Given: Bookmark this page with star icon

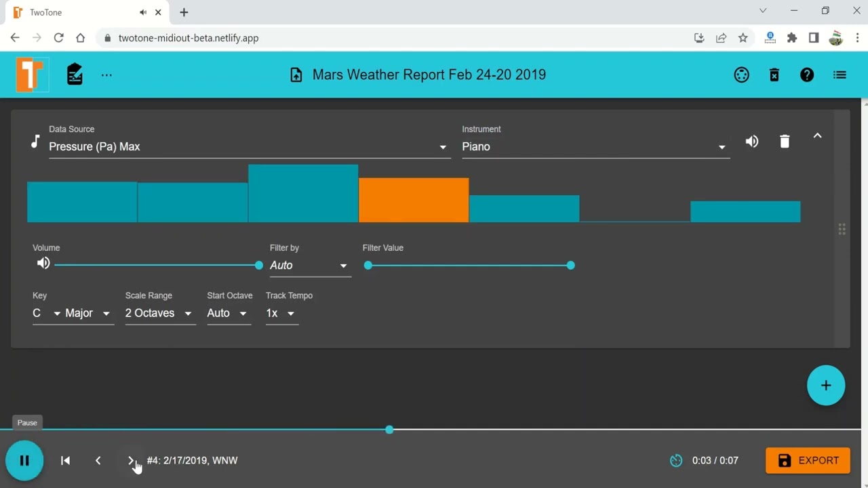Looking at the screenshot, I should [x=743, y=38].
